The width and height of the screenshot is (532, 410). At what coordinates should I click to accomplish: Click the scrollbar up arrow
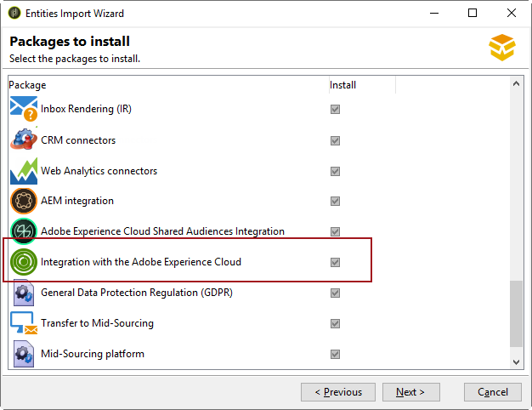[x=515, y=85]
